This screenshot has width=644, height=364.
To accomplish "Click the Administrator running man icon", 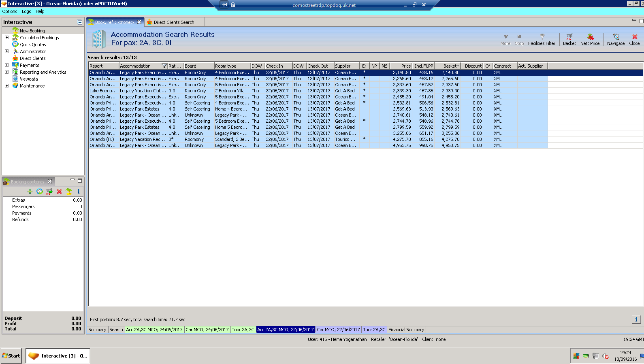I will 15,51.
